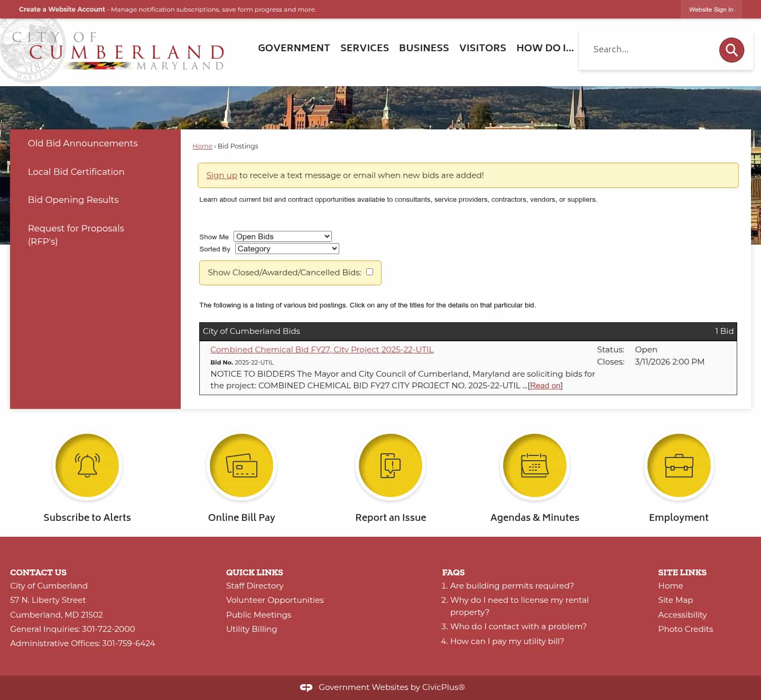Click the City of Cumberland logo
This screenshot has width=761, height=700.
(113, 50)
